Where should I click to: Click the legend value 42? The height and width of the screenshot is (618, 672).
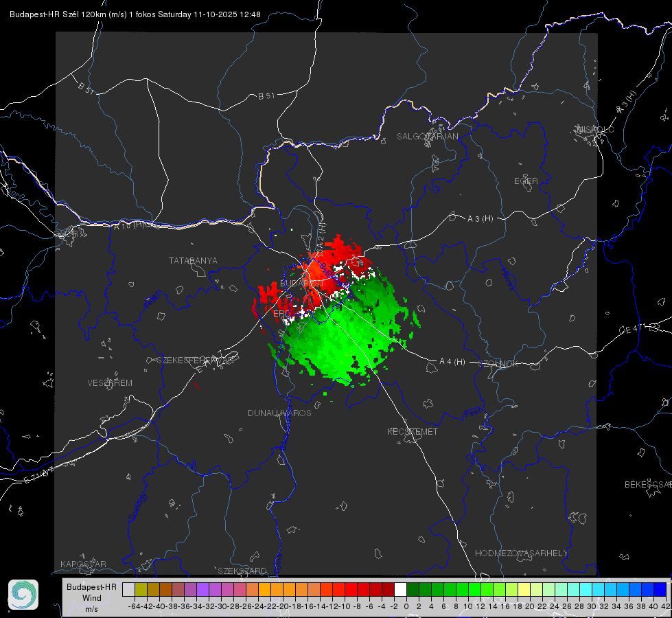coord(666,606)
